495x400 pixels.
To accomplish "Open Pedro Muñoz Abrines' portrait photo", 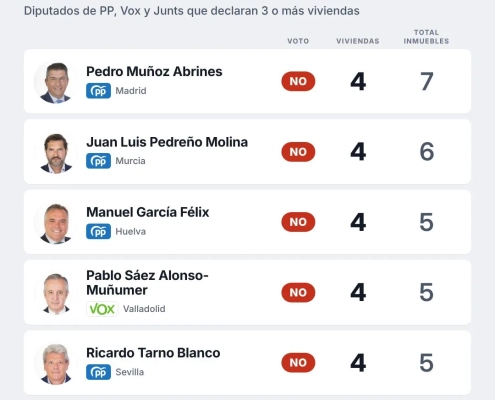I will tap(56, 82).
